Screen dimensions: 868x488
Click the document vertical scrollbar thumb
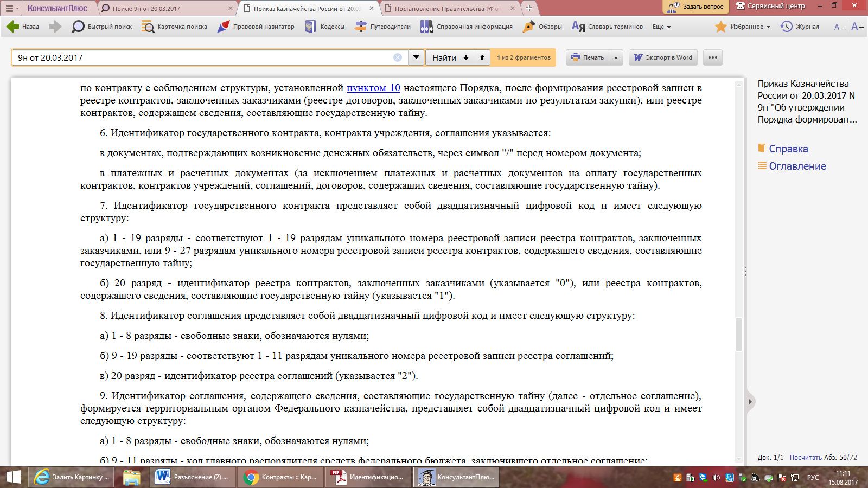(x=739, y=335)
